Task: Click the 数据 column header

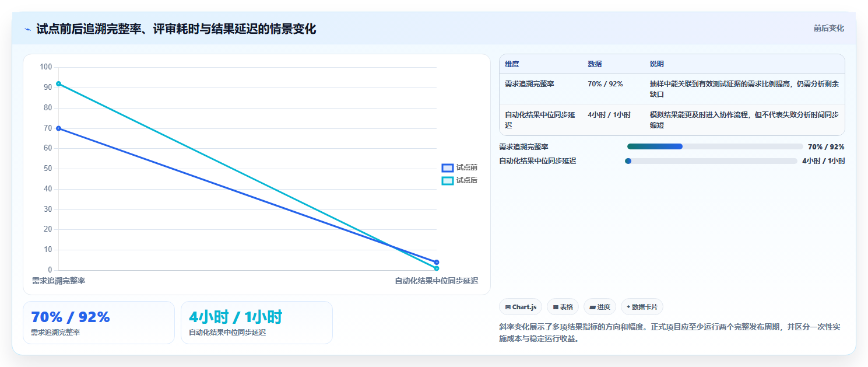Action: [595, 64]
